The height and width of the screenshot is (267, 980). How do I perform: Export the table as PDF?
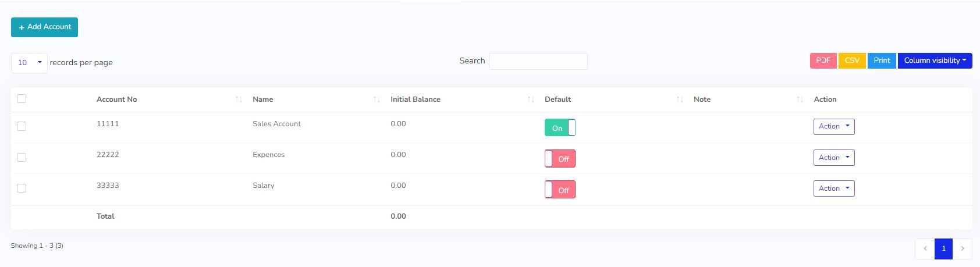pyautogui.click(x=823, y=60)
